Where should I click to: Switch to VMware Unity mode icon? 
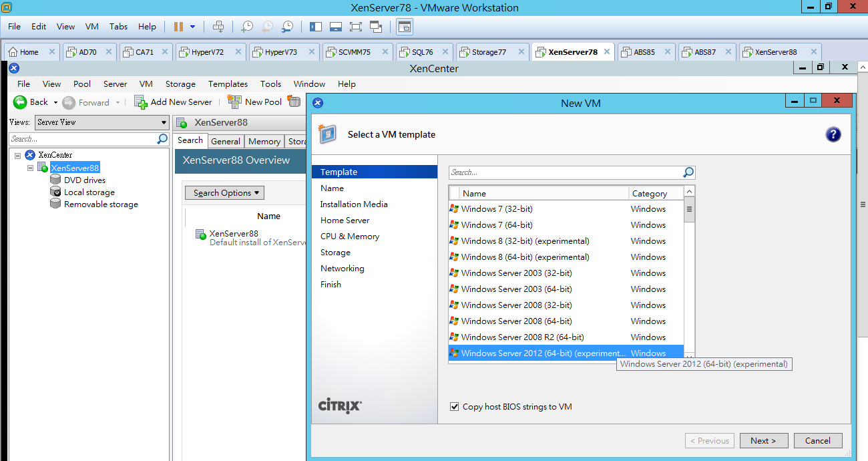[375, 27]
